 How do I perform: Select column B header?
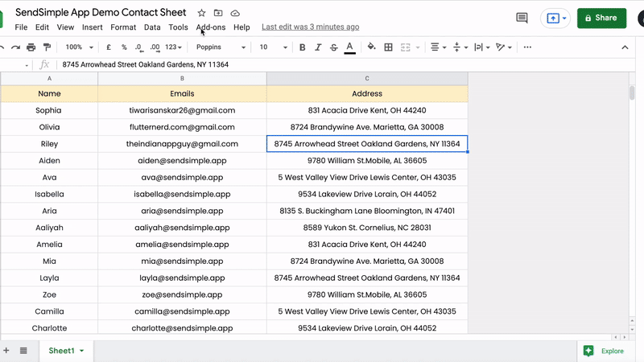(x=182, y=78)
